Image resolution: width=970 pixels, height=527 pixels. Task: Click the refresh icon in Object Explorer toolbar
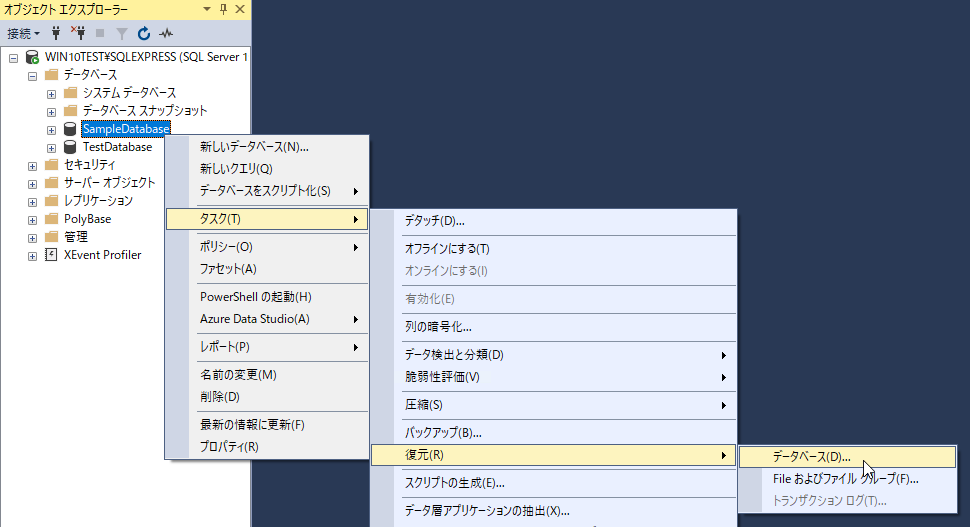(144, 33)
